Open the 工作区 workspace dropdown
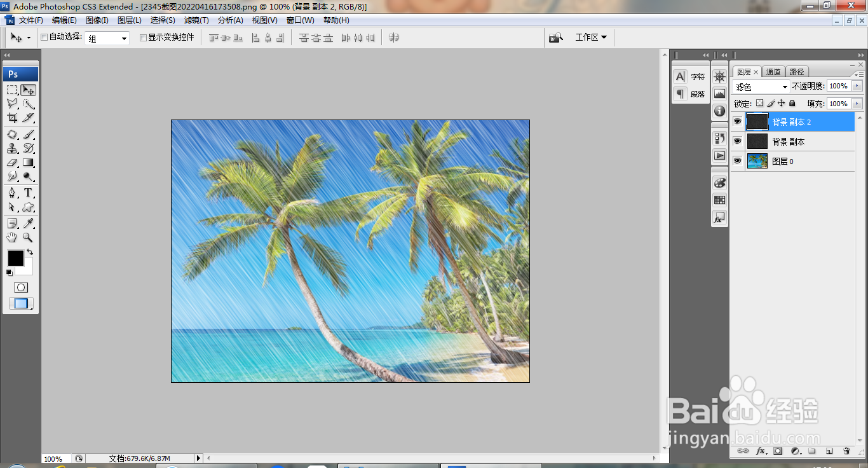 591,38
